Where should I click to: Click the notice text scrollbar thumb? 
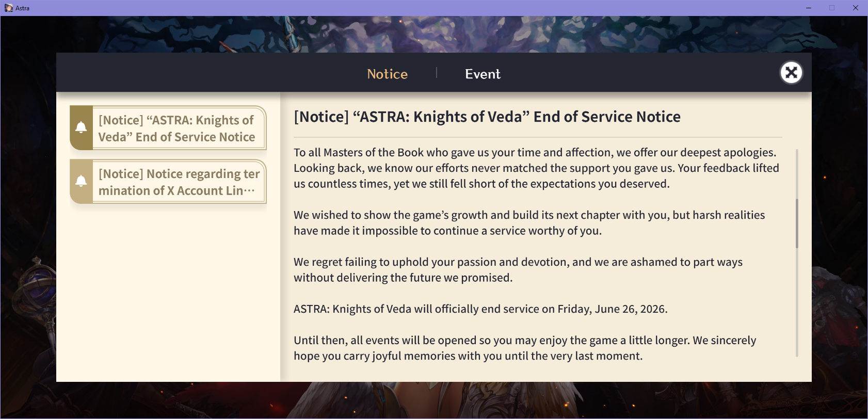797,223
